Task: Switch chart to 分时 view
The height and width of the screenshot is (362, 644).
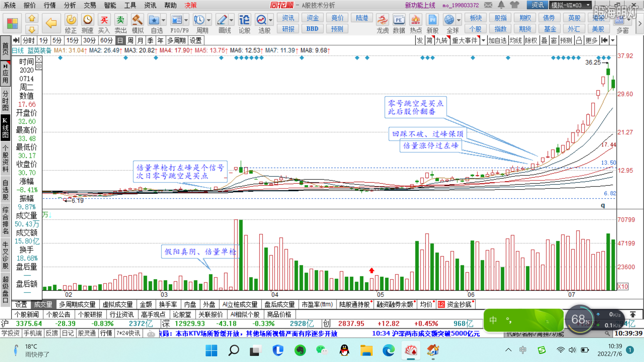Action: 29,41
